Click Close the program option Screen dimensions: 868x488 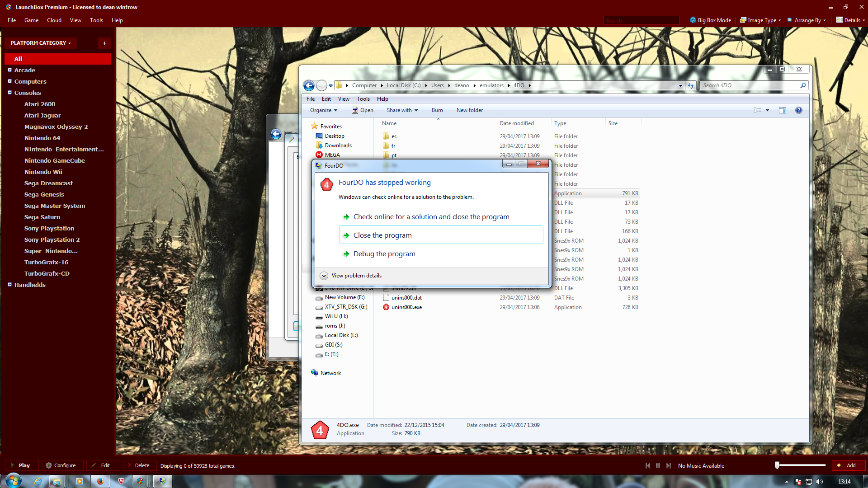(x=441, y=235)
